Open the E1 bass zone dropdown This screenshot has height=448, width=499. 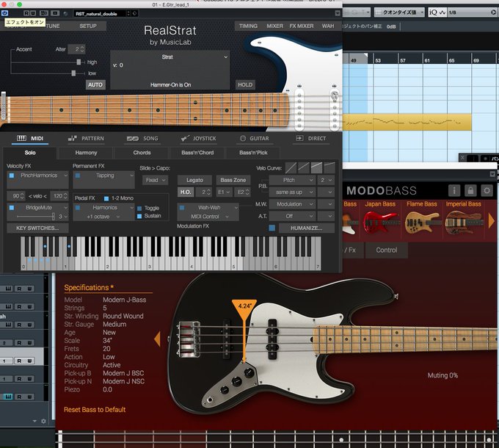pyautogui.click(x=224, y=192)
